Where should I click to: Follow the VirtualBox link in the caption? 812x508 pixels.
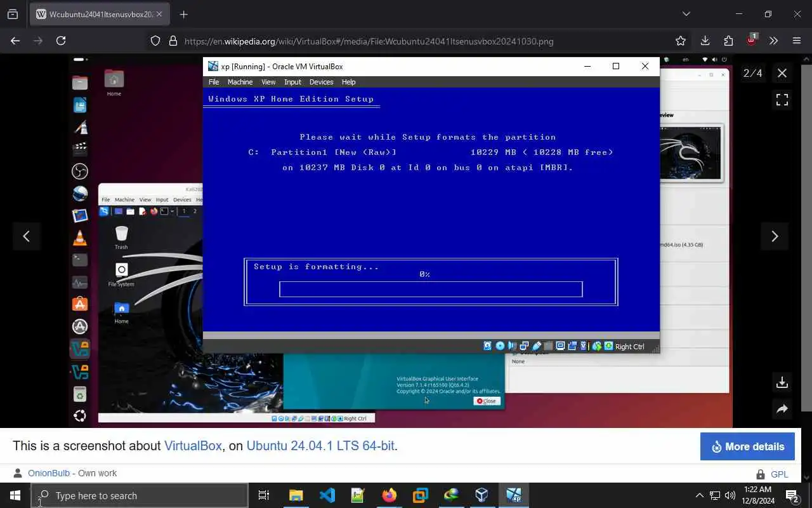[193, 446]
